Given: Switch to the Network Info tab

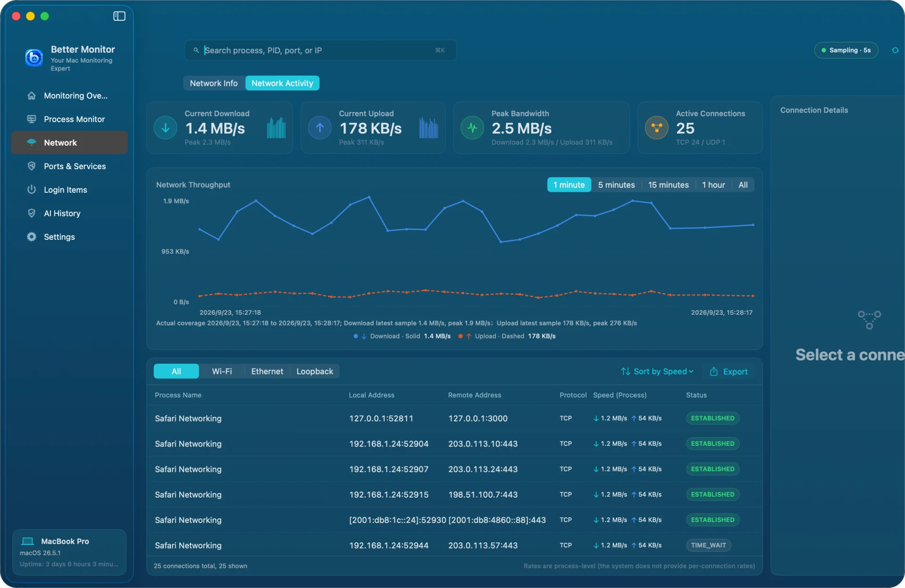Looking at the screenshot, I should tap(214, 83).
